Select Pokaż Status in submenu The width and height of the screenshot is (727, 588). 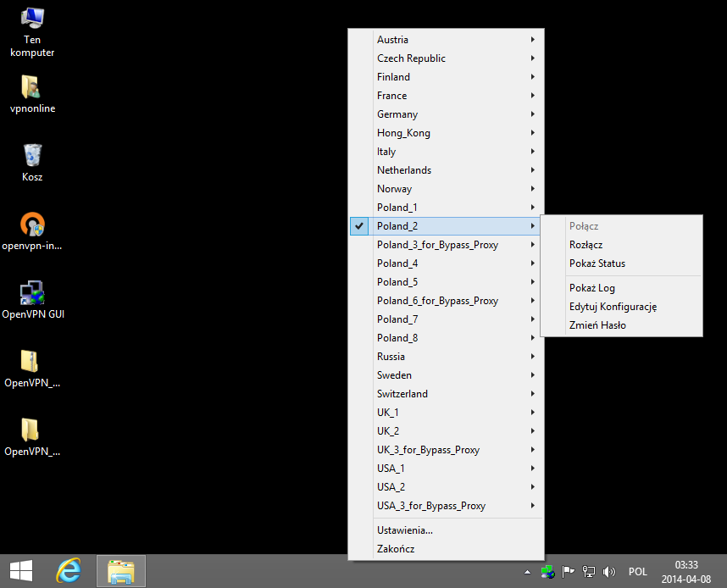tap(621, 263)
